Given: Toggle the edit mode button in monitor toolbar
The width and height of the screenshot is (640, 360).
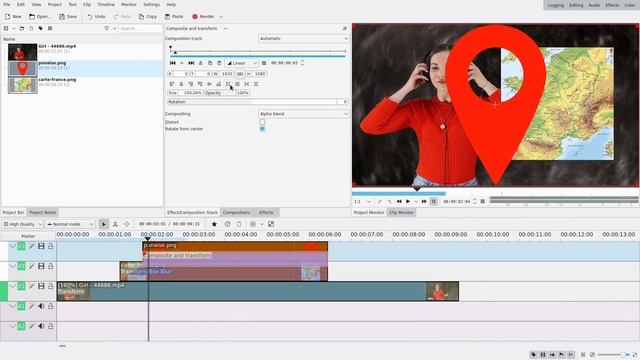Looking at the screenshot, I should pos(434,202).
